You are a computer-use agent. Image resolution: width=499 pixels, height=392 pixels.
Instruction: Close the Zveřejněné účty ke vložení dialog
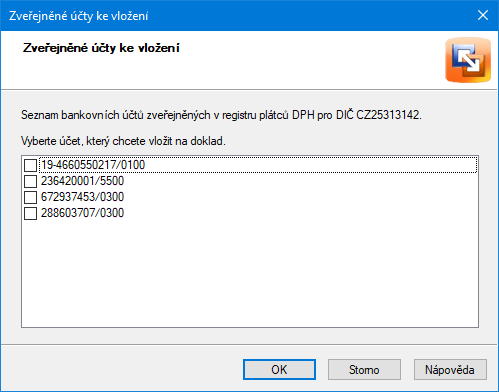(x=483, y=15)
